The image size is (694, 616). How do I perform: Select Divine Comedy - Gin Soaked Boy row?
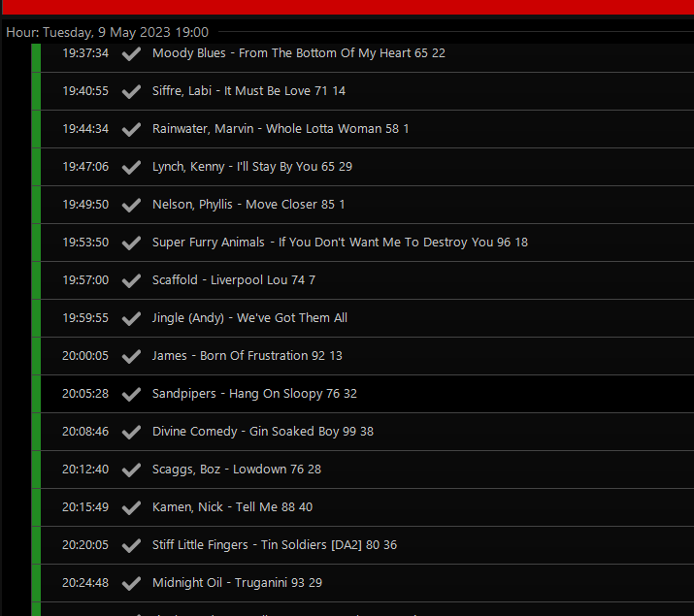tap(363, 432)
